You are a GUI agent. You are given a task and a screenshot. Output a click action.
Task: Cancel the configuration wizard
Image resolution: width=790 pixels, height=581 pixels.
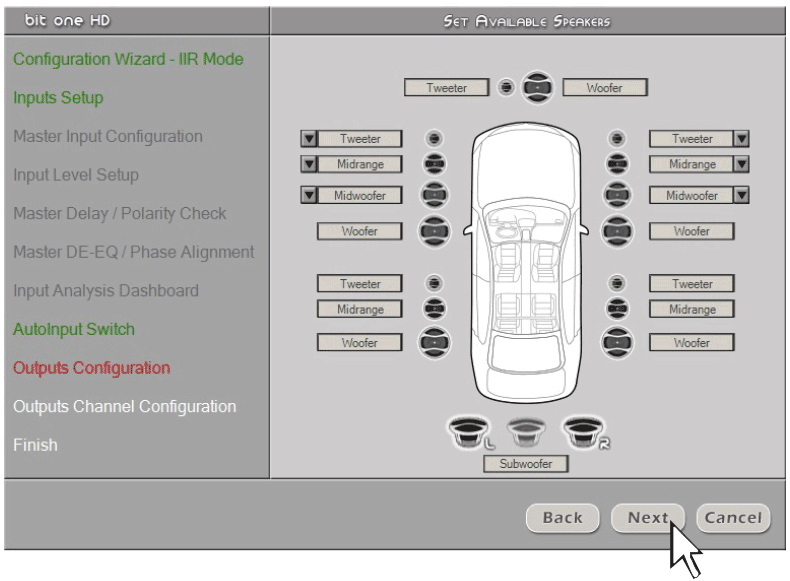[733, 518]
